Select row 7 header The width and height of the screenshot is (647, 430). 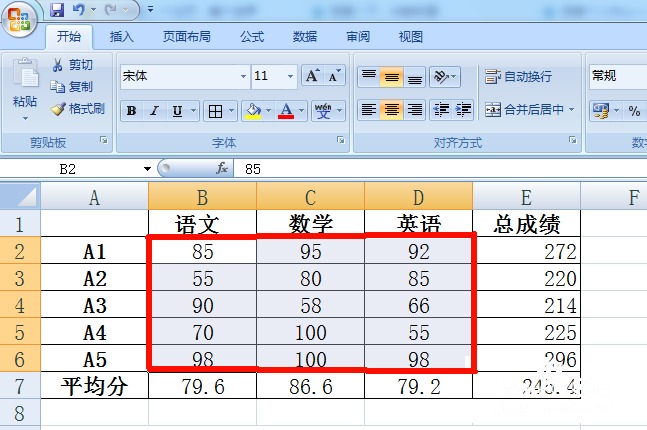pos(20,385)
